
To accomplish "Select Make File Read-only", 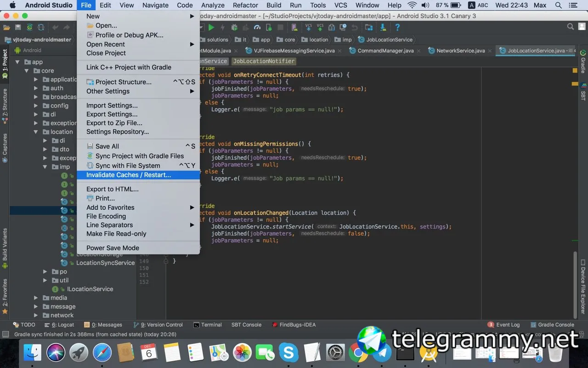I will click(116, 234).
